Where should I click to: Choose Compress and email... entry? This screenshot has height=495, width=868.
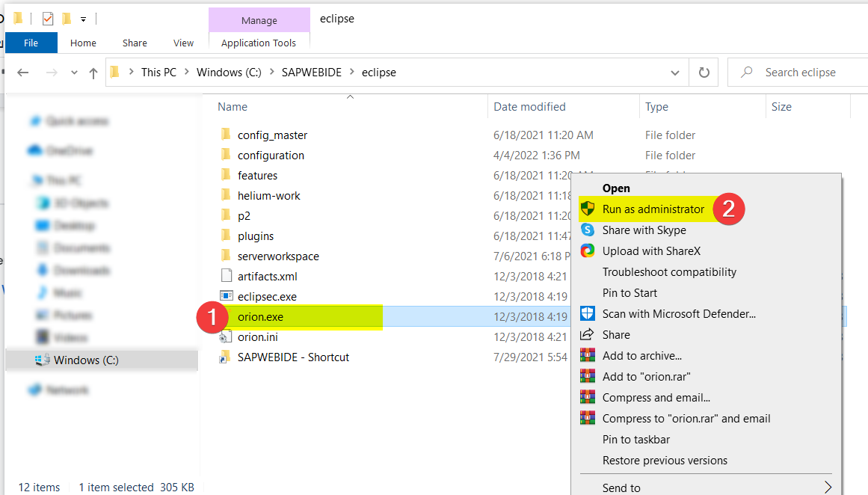pos(656,398)
